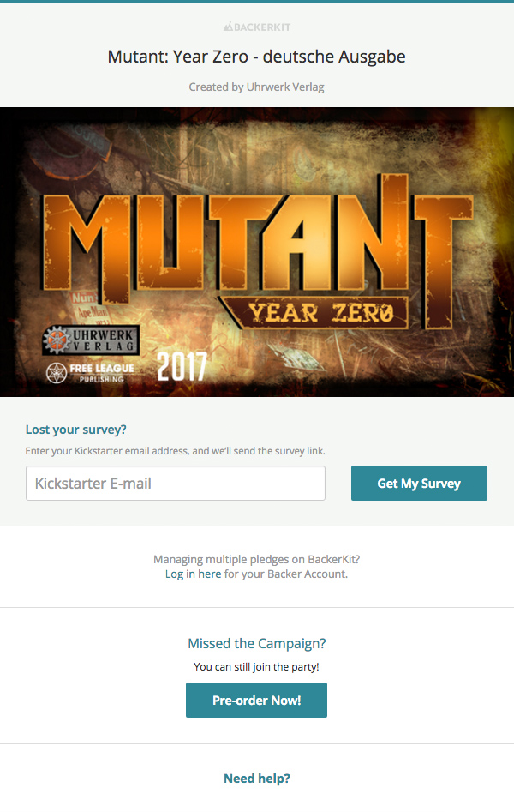
Task: Click the 2017 text on the banner
Action: [182, 367]
